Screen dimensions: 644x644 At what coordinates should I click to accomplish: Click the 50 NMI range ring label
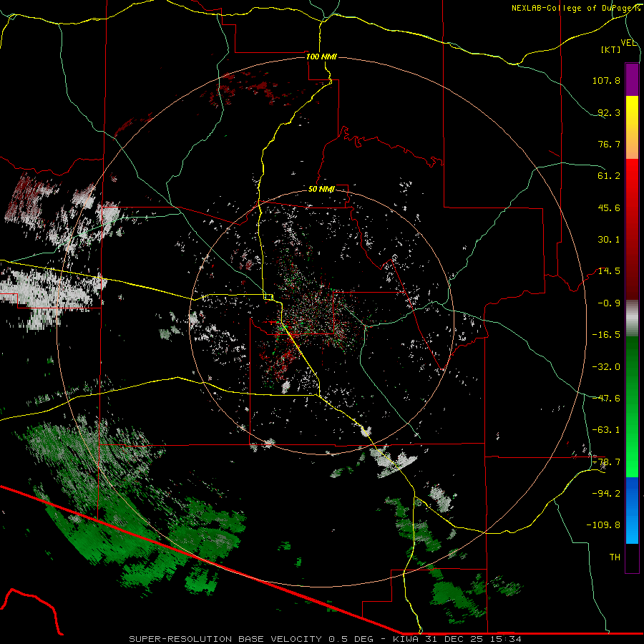[321, 189]
